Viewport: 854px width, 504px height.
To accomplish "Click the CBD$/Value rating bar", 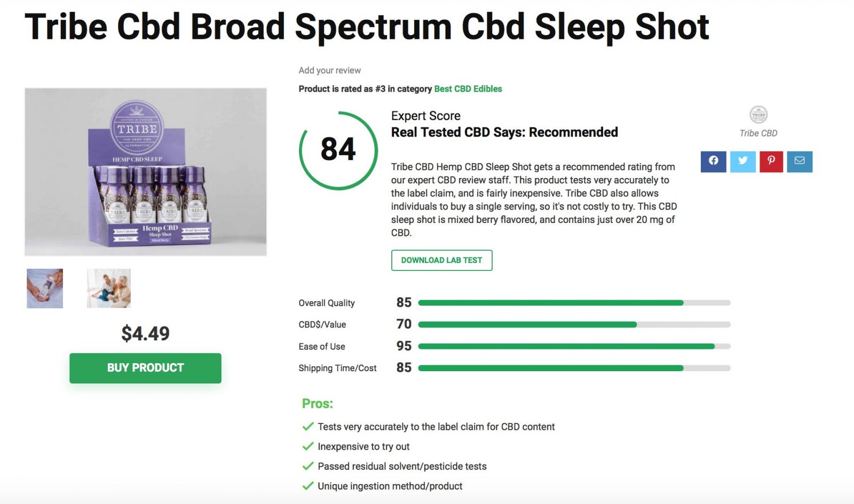I will [x=574, y=325].
